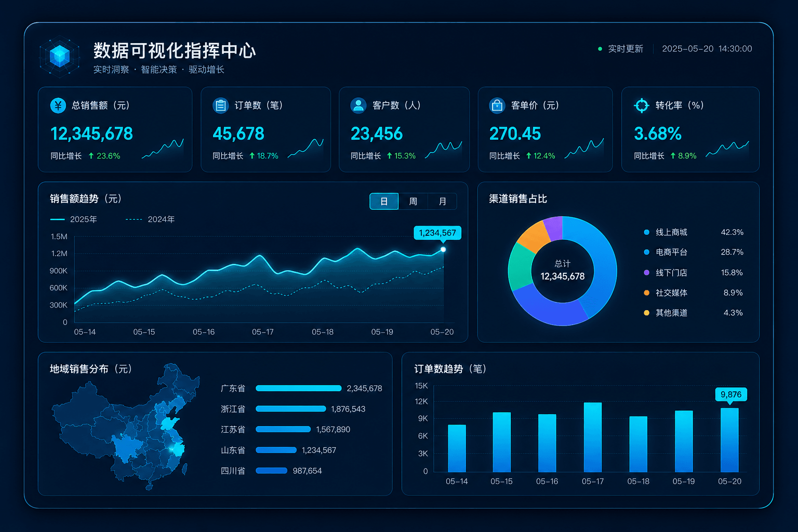Click the purple donut segment

pyautogui.click(x=554, y=229)
